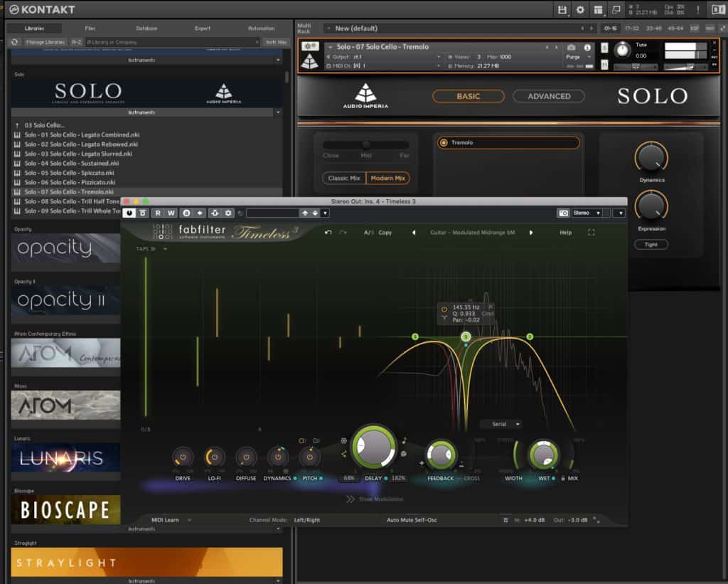Image resolution: width=728 pixels, height=584 pixels.
Task: Click the Manage Libraries button
Action: tap(45, 42)
